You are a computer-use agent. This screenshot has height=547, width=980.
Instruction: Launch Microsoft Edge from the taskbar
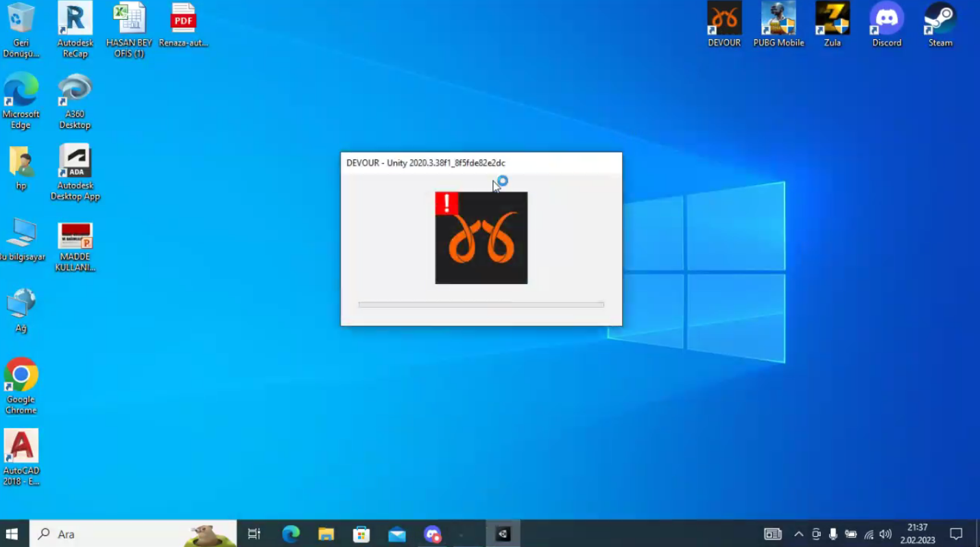tap(291, 534)
